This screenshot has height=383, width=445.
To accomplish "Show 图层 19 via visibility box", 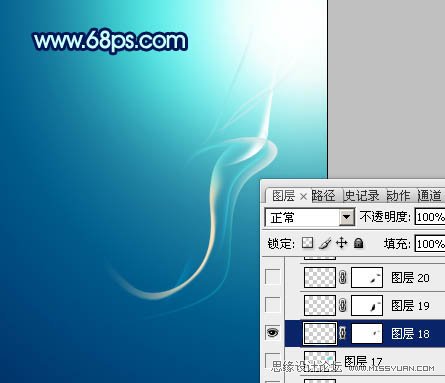I will (273, 305).
